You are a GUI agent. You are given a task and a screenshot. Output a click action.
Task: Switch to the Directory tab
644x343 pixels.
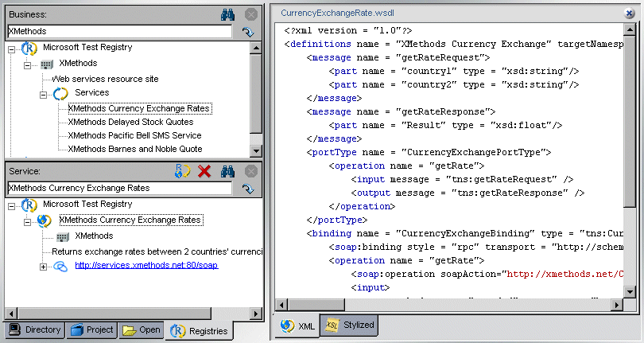[x=35, y=329]
